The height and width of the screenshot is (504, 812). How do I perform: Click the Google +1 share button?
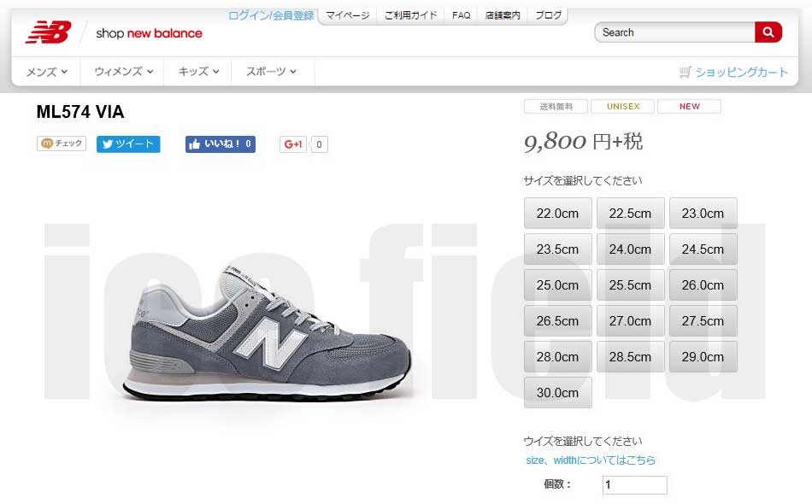click(x=292, y=144)
